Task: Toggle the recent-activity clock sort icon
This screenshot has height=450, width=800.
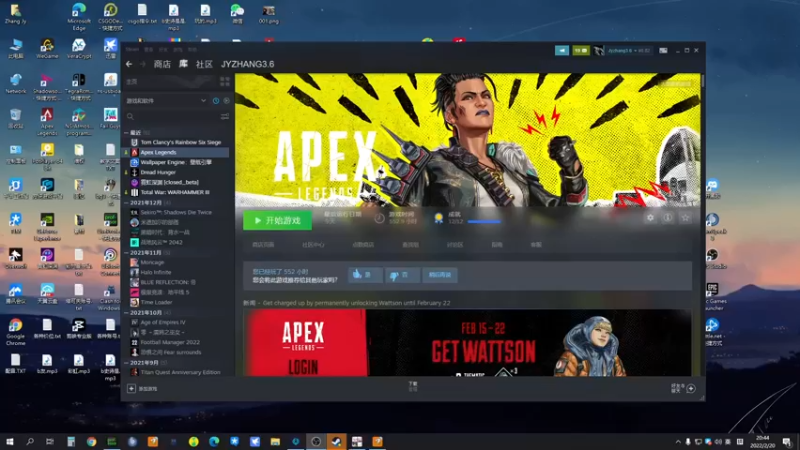Action: point(216,101)
